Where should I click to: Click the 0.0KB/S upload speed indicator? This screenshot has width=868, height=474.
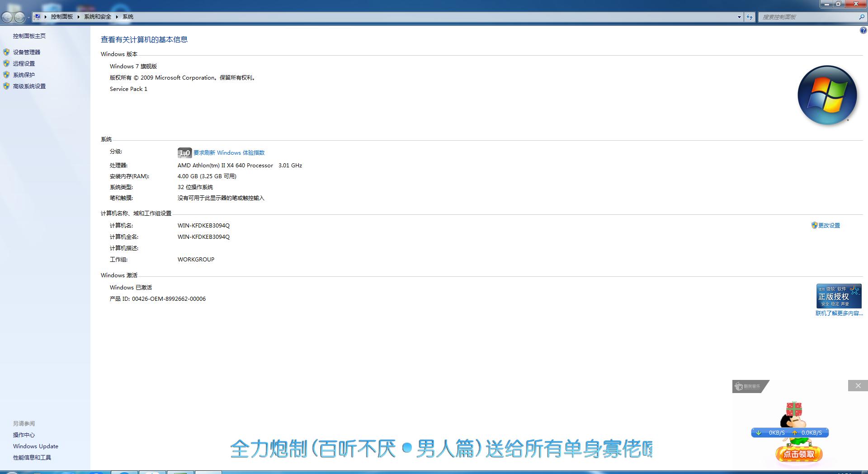point(807,433)
